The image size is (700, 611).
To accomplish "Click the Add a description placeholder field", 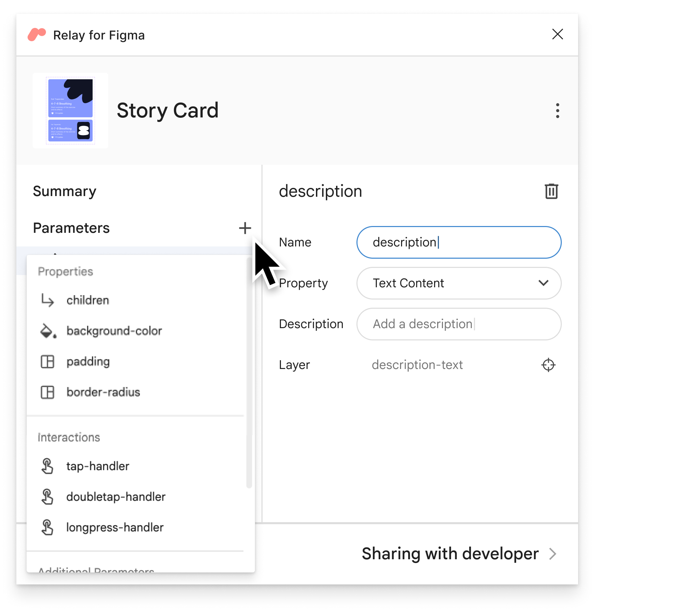I will tap(458, 324).
